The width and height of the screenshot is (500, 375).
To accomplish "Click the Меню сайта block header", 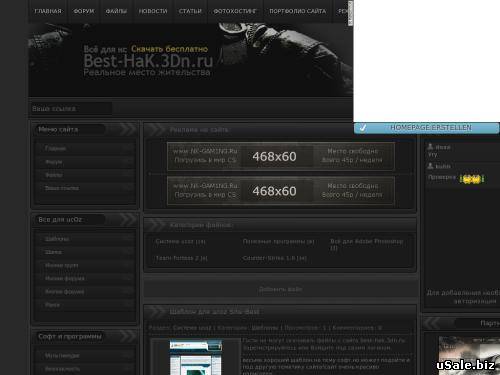I will tap(85, 129).
